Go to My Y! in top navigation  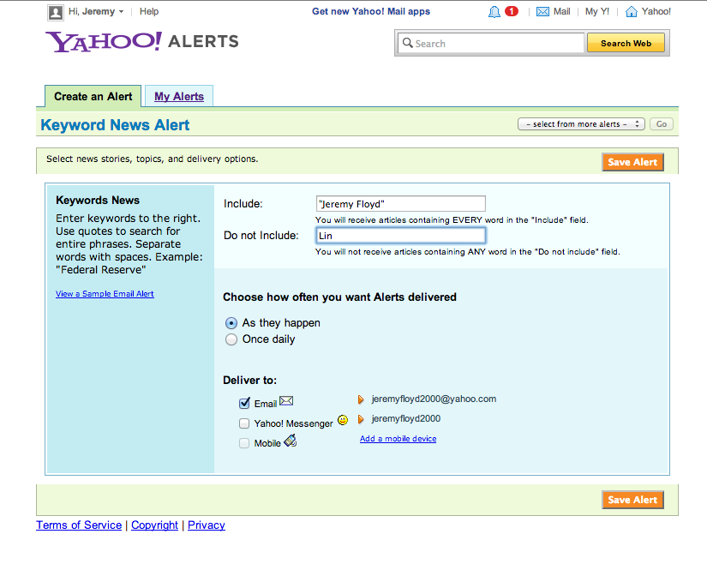tap(597, 11)
